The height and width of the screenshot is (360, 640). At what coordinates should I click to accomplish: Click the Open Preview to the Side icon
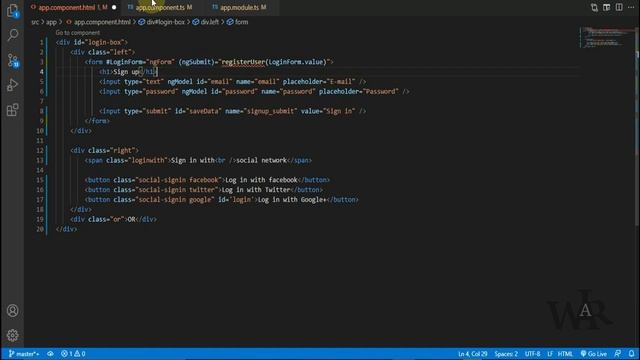pos(607,7)
